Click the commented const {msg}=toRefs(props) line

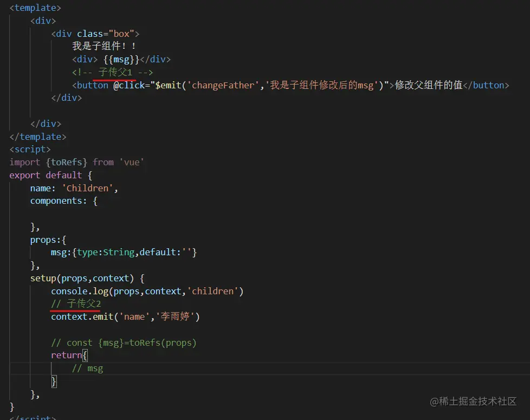(124, 343)
